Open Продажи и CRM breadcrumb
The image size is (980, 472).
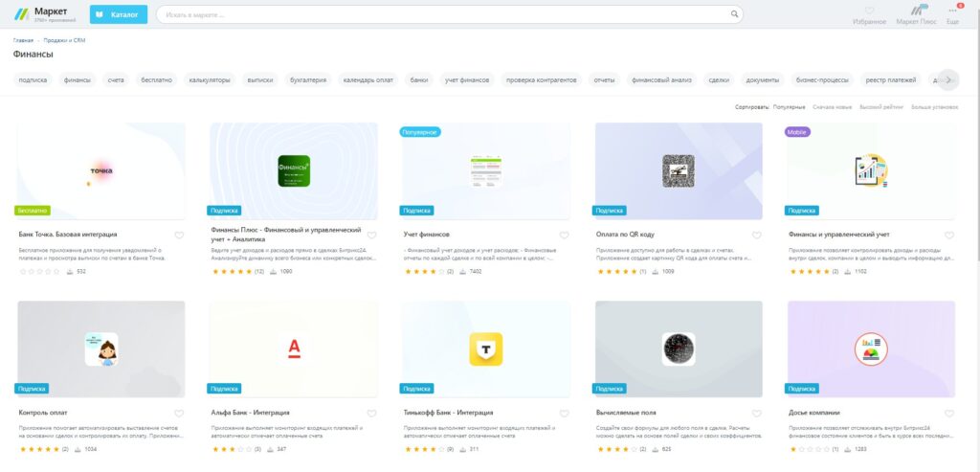pyautogui.click(x=64, y=40)
